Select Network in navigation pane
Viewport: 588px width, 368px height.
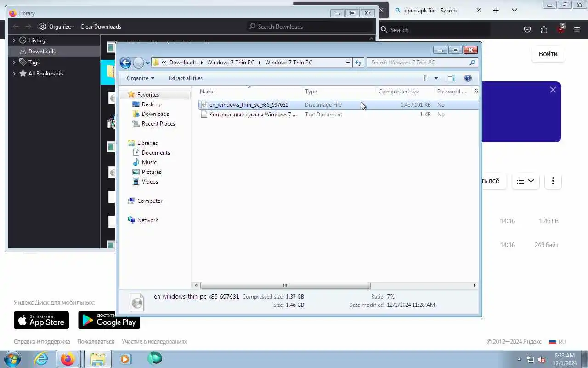(147, 220)
